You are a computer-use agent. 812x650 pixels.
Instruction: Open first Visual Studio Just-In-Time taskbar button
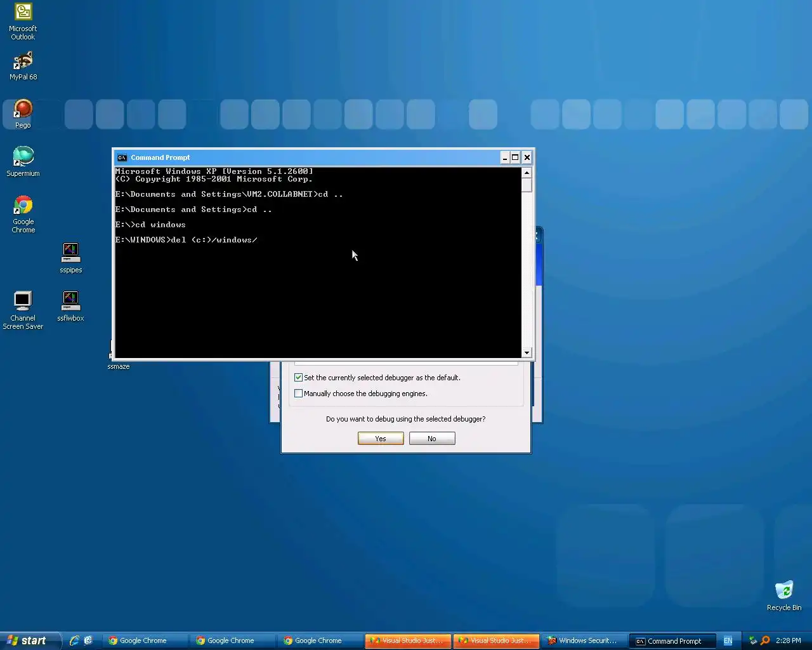click(x=409, y=640)
